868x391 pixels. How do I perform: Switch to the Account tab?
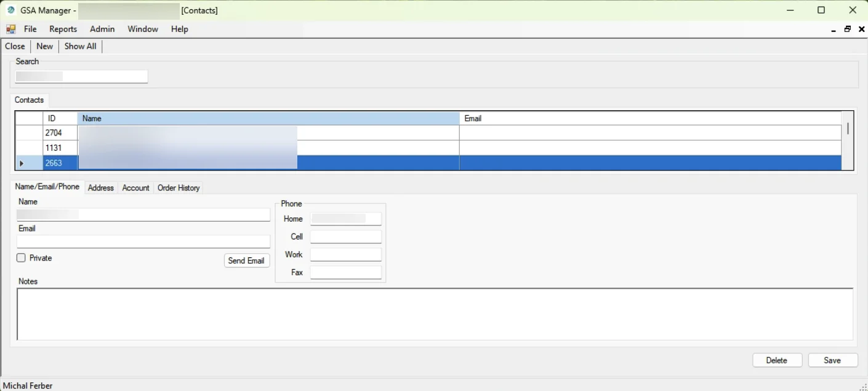(x=135, y=188)
